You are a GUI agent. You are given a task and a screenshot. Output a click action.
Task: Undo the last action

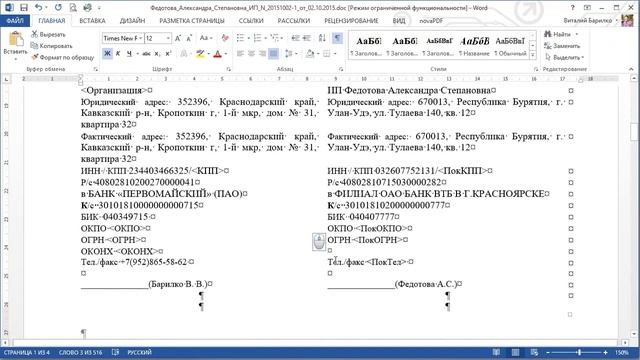(38, 7)
